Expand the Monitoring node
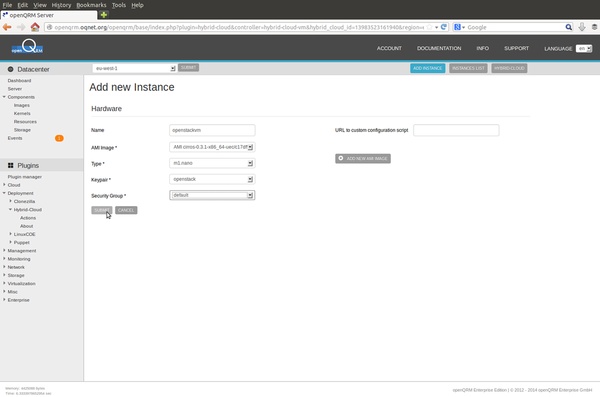 pyautogui.click(x=4, y=259)
